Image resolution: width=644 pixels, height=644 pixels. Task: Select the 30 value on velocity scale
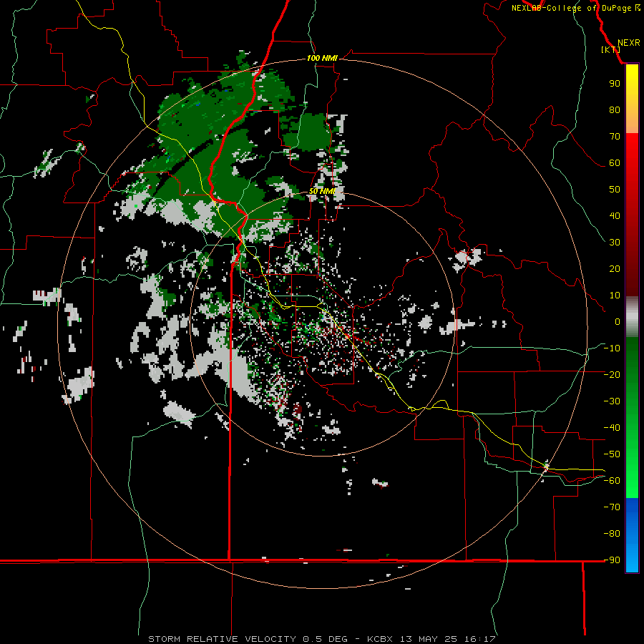pyautogui.click(x=615, y=243)
